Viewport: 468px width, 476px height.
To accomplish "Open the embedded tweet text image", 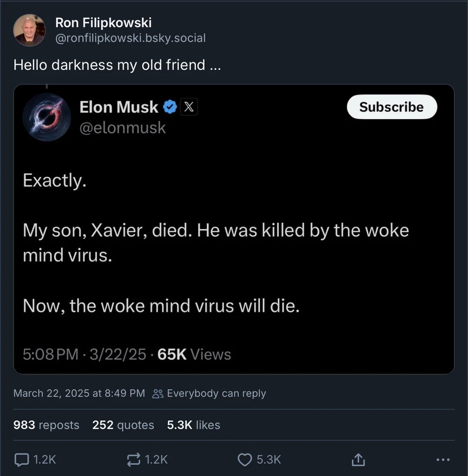I will [234, 230].
